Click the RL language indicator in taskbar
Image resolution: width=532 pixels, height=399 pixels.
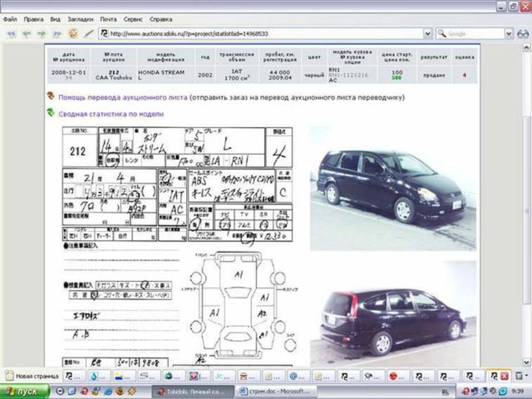point(445,392)
